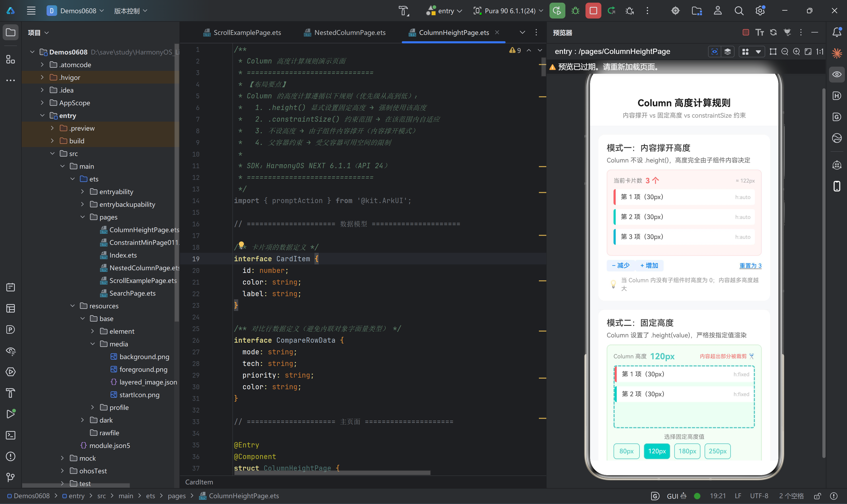The height and width of the screenshot is (504, 847).
Task: Zoom out the preview
Action: point(785,52)
